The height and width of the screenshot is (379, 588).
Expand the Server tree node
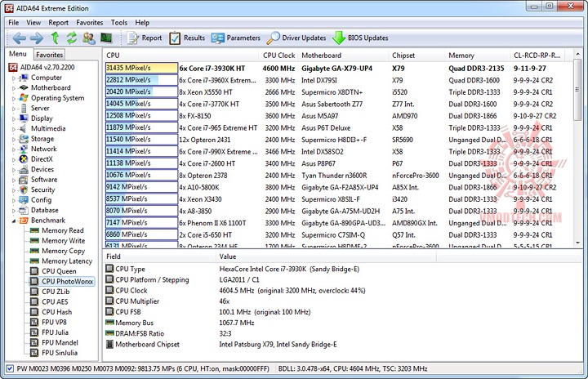pyautogui.click(x=14, y=109)
